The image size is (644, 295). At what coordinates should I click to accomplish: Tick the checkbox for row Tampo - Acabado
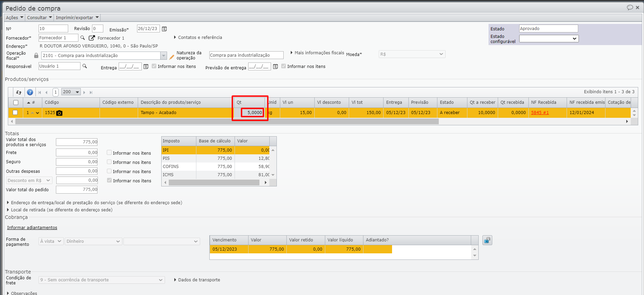[15, 112]
